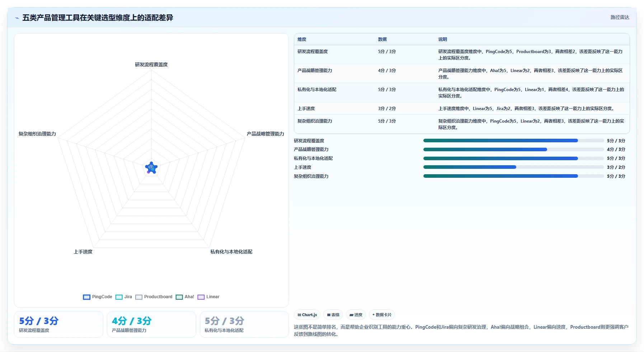The height and width of the screenshot is (352, 644).
Task: Click the radar axis label 产品战略管理能力
Action: click(265, 134)
